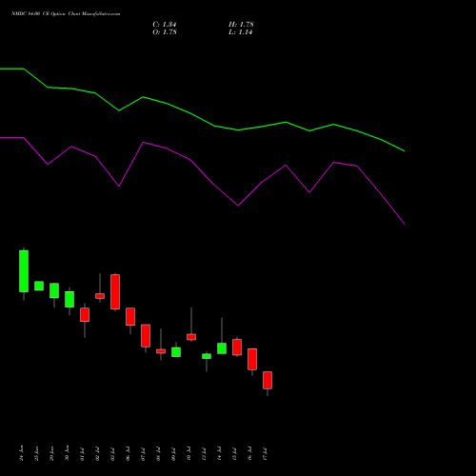Click the "24 Jun" date axis label
The image size is (476, 476).
tap(21, 453)
